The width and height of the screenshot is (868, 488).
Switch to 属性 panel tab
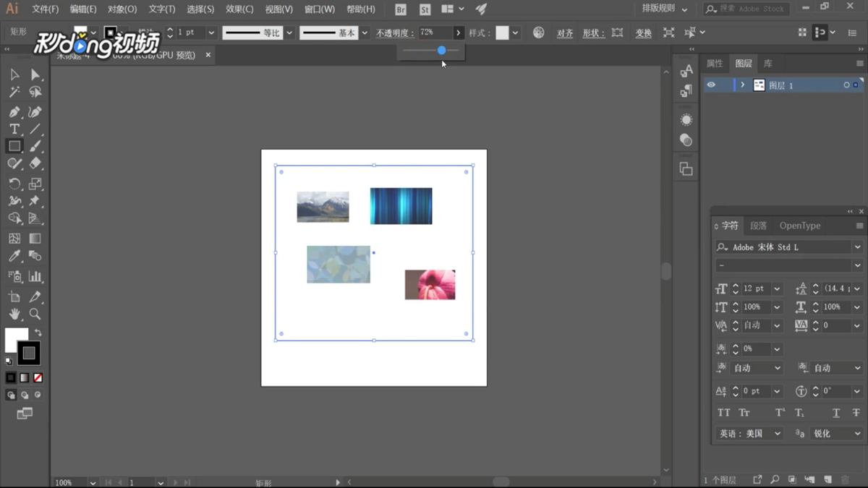coord(715,64)
